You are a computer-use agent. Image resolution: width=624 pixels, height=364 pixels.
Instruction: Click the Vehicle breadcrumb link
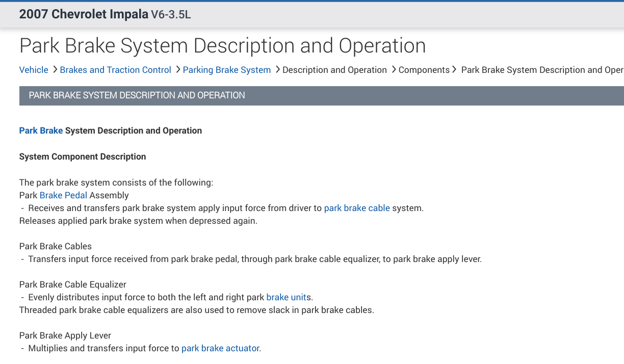click(x=34, y=70)
